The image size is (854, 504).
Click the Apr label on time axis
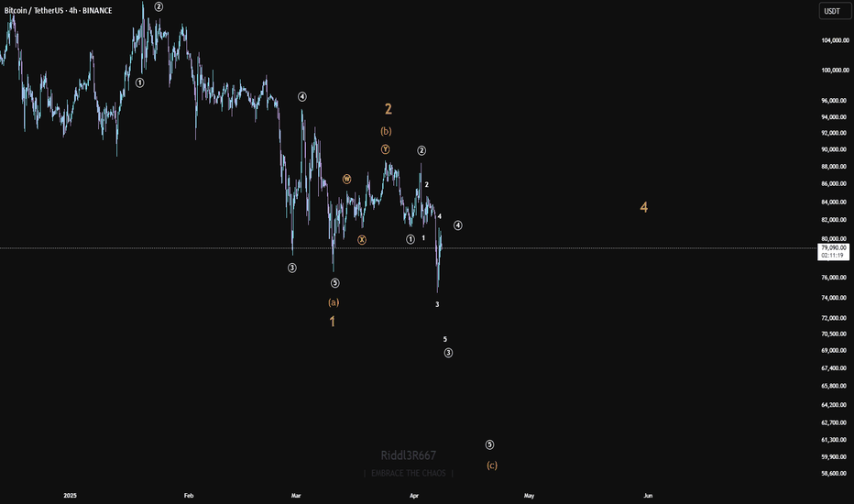coord(414,496)
